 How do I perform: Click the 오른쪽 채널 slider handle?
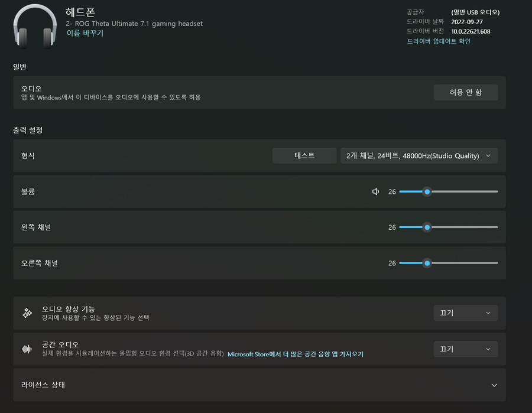[427, 263]
